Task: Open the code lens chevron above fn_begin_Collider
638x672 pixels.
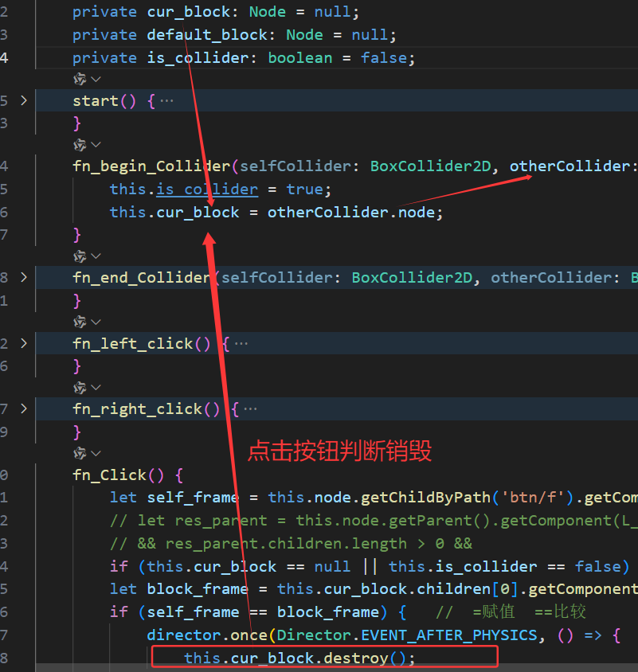Action: [x=96, y=145]
